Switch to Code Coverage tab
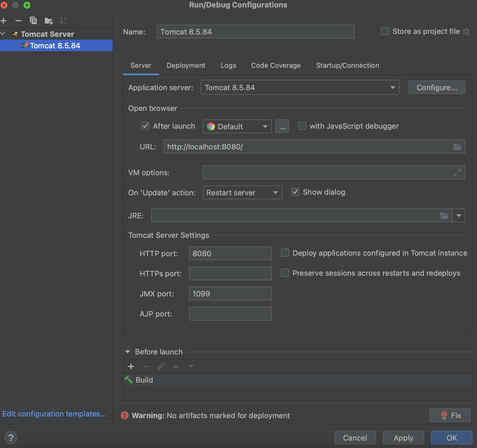This screenshot has height=448, width=477. click(276, 65)
